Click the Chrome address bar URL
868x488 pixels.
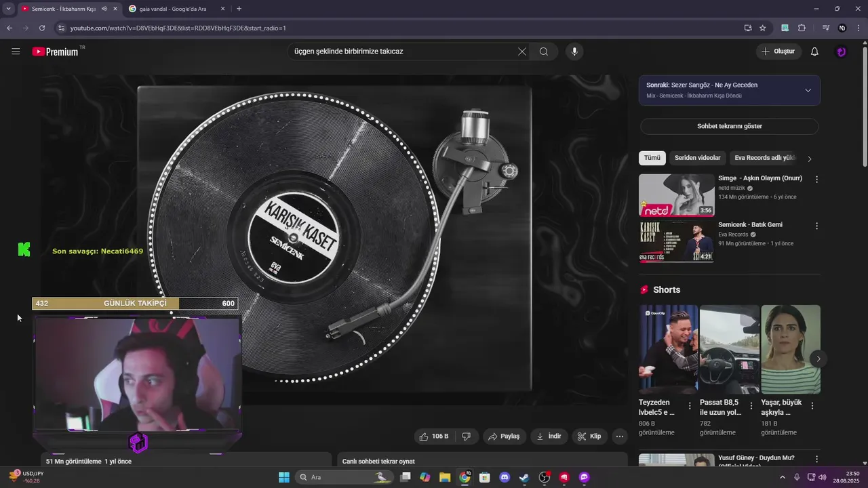click(x=178, y=28)
